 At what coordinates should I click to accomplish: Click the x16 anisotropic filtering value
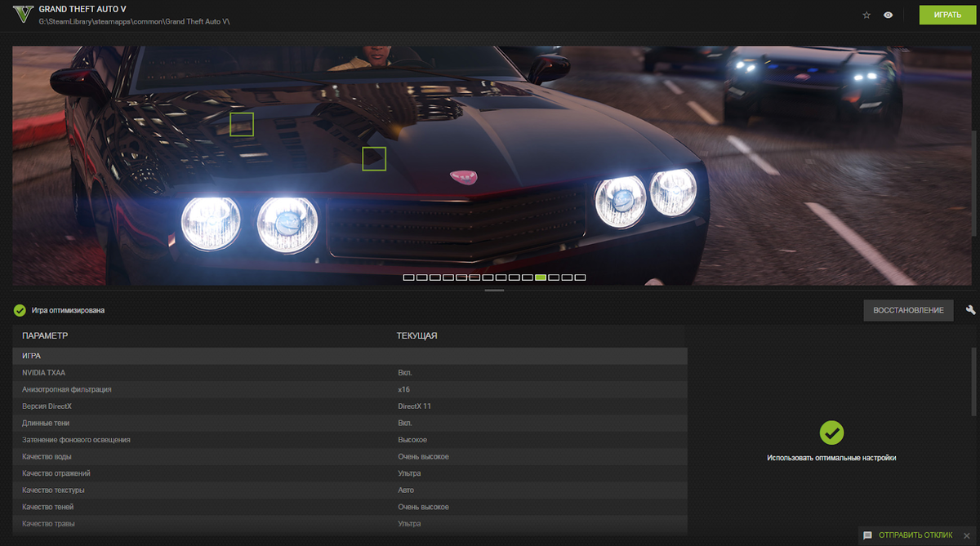click(x=403, y=389)
